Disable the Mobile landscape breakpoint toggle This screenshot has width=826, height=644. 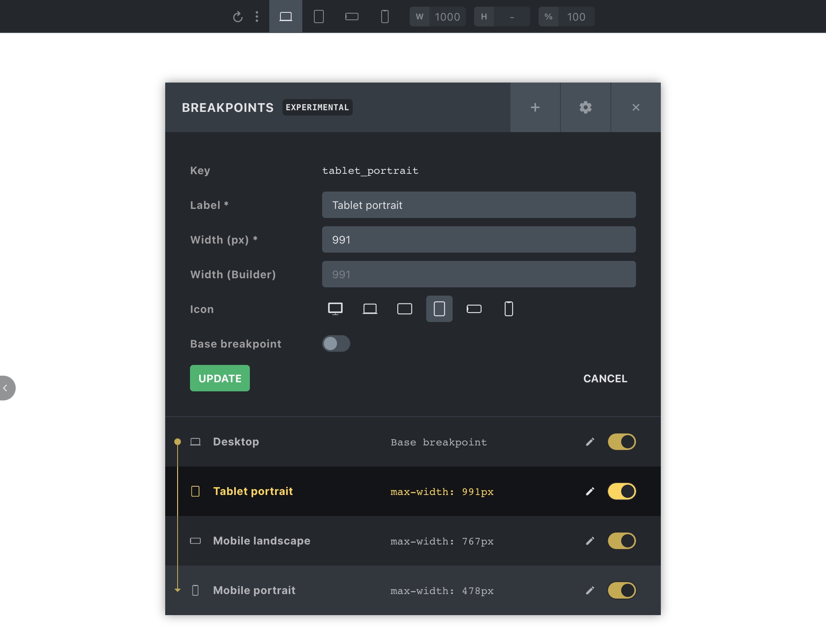point(622,541)
